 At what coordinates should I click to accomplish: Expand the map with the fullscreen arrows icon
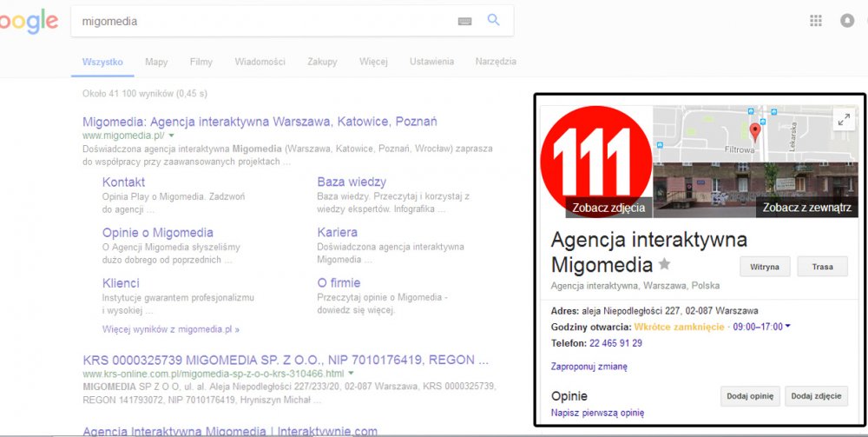[x=844, y=120]
